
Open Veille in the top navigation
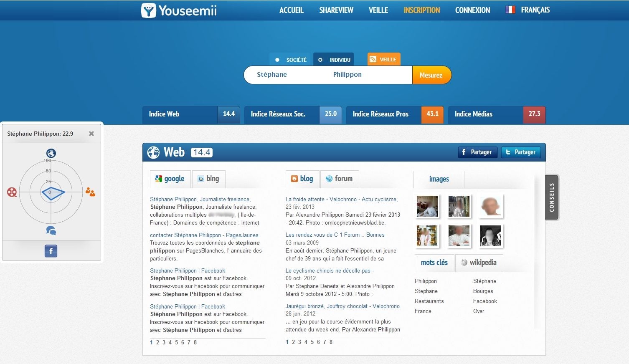(378, 10)
